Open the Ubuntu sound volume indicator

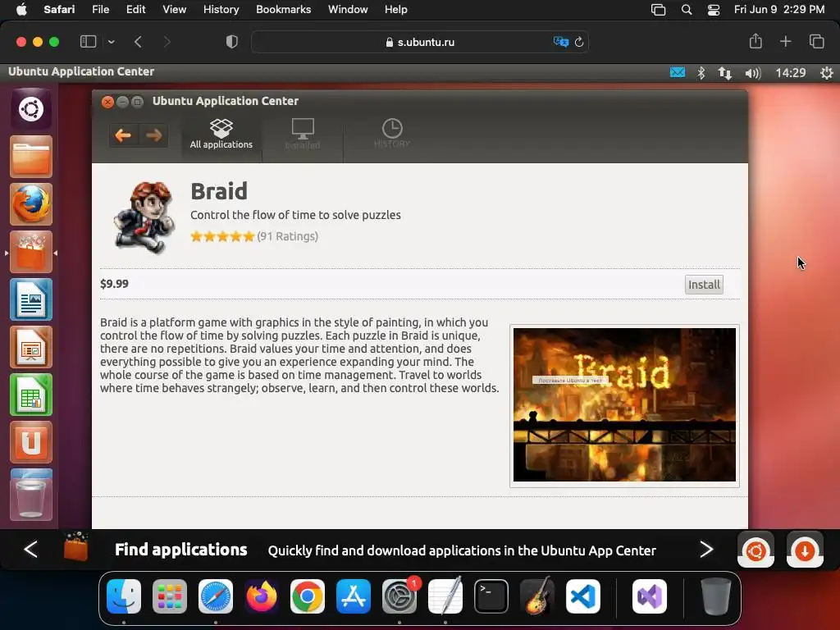pos(753,73)
